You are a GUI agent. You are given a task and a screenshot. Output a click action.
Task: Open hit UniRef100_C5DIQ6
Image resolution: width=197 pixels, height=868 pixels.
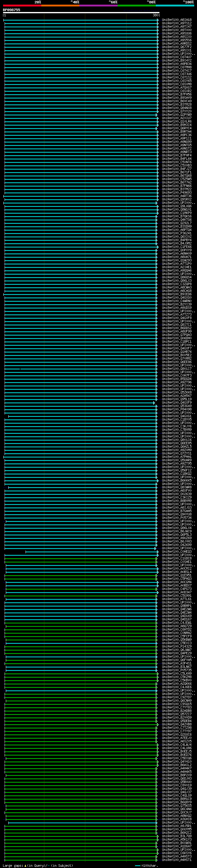click(x=176, y=758)
